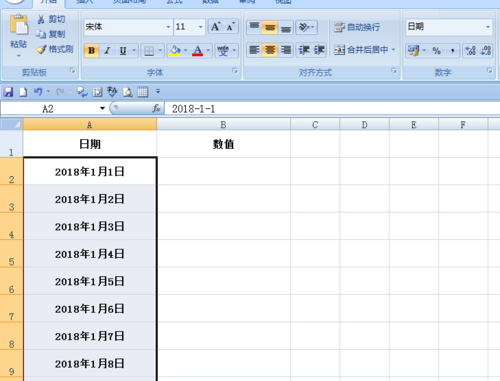The width and height of the screenshot is (500, 381).
Task: Open alignment group dialog launcher
Action: click(394, 71)
